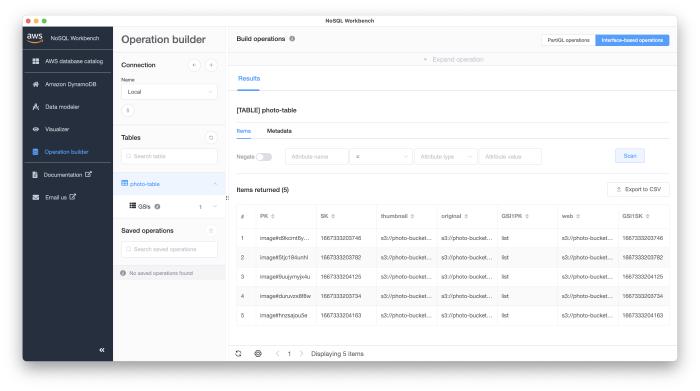Image resolution: width=700 pixels, height=391 pixels.
Task: Expand operation panel
Action: tap(453, 59)
